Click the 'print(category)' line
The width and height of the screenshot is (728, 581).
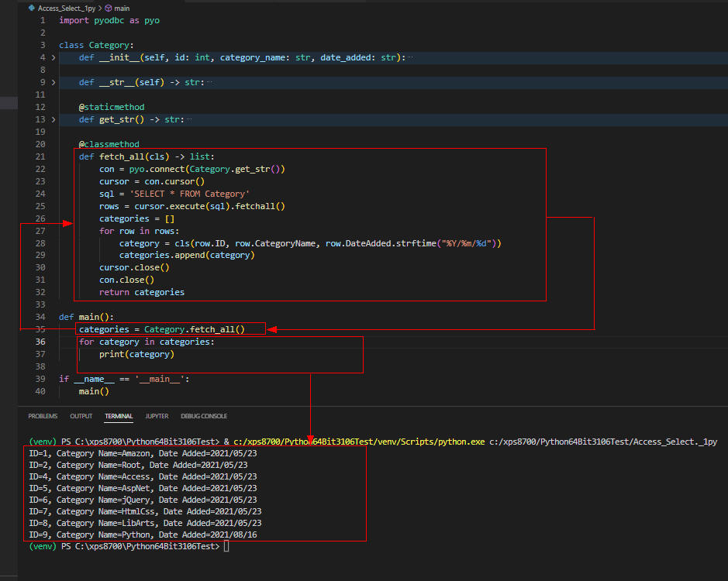point(136,354)
